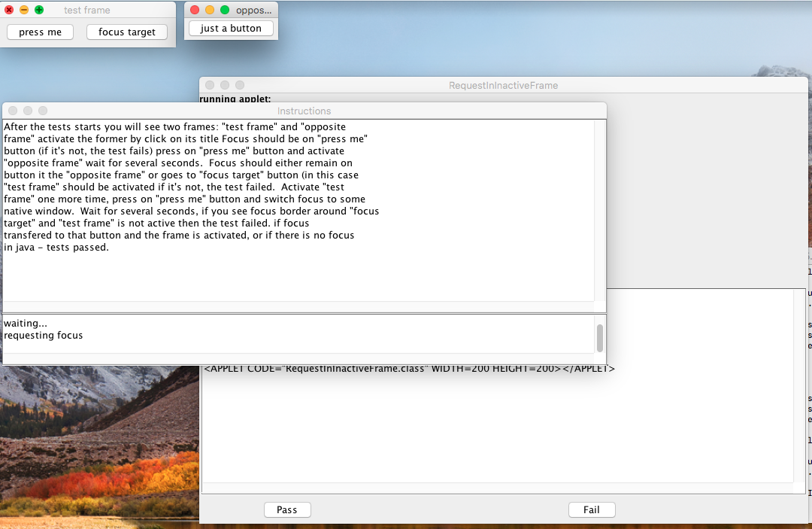Click the RequestInInactiveFrame title bar
The width and height of the screenshot is (812, 529).
click(x=503, y=85)
